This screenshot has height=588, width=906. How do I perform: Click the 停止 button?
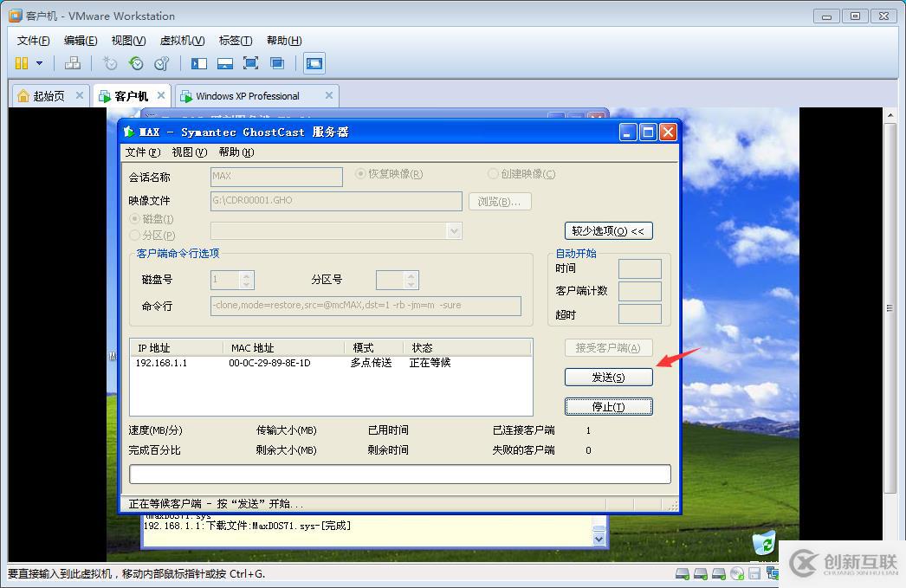[609, 406]
